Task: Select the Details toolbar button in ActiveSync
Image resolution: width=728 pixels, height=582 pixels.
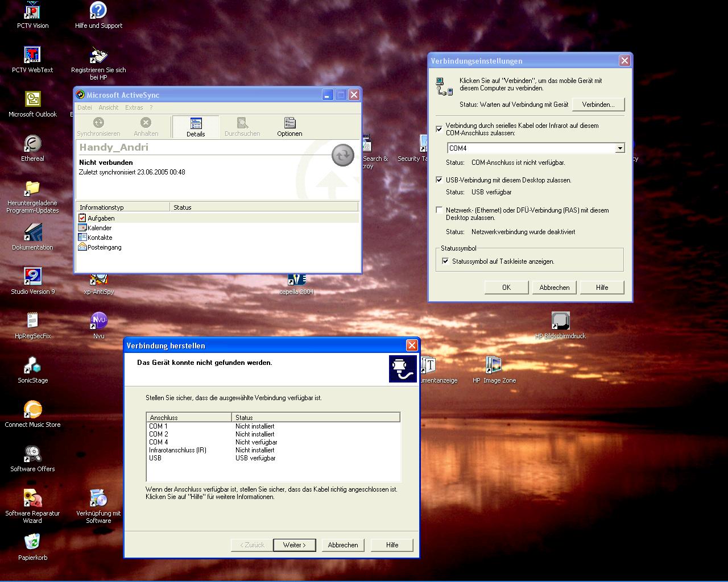Action: coord(196,127)
